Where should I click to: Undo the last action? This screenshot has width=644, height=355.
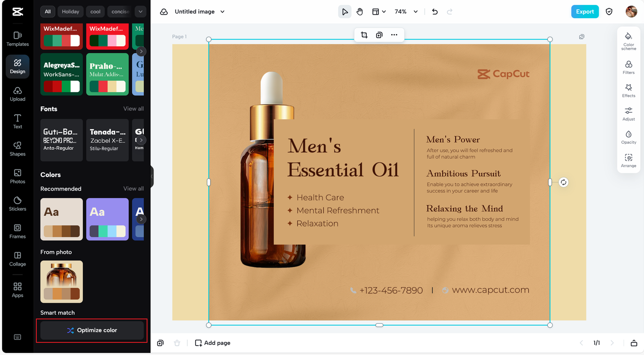[x=435, y=12]
